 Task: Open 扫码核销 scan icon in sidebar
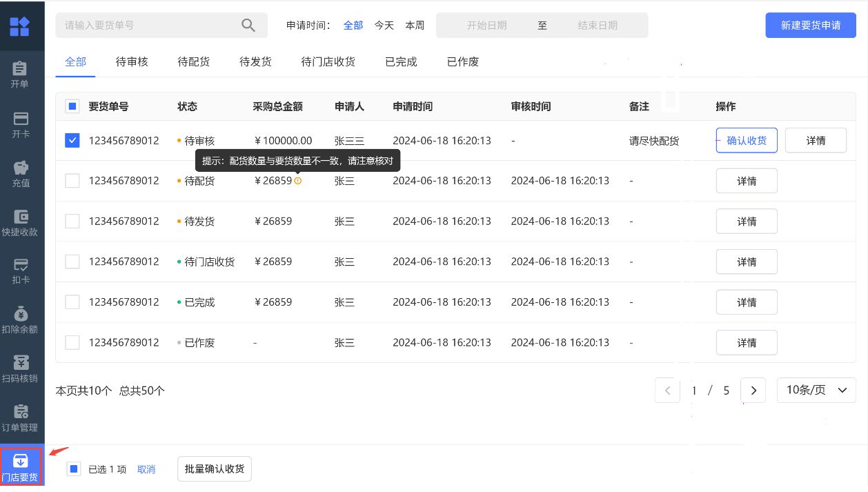click(x=21, y=363)
